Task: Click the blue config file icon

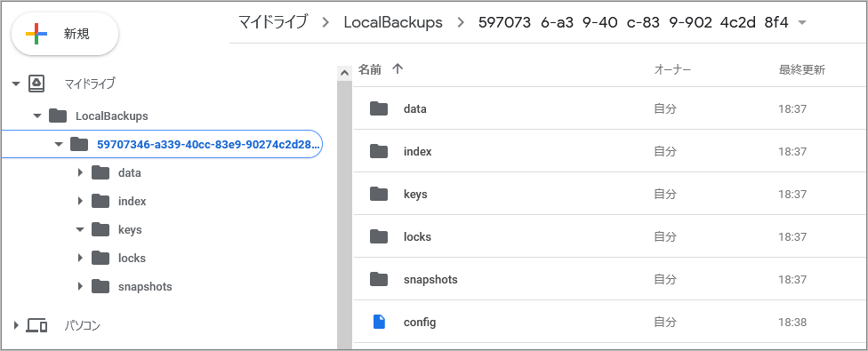Action: pos(379,321)
